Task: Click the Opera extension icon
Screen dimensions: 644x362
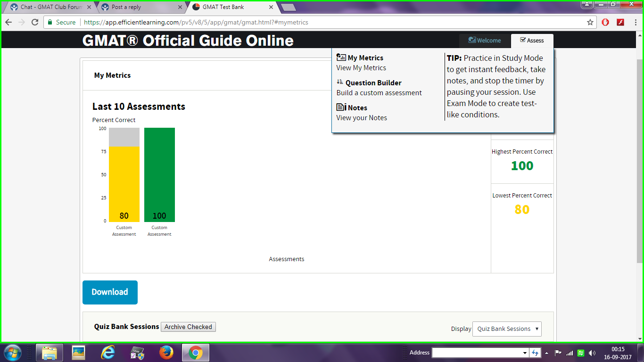Action: tap(606, 22)
